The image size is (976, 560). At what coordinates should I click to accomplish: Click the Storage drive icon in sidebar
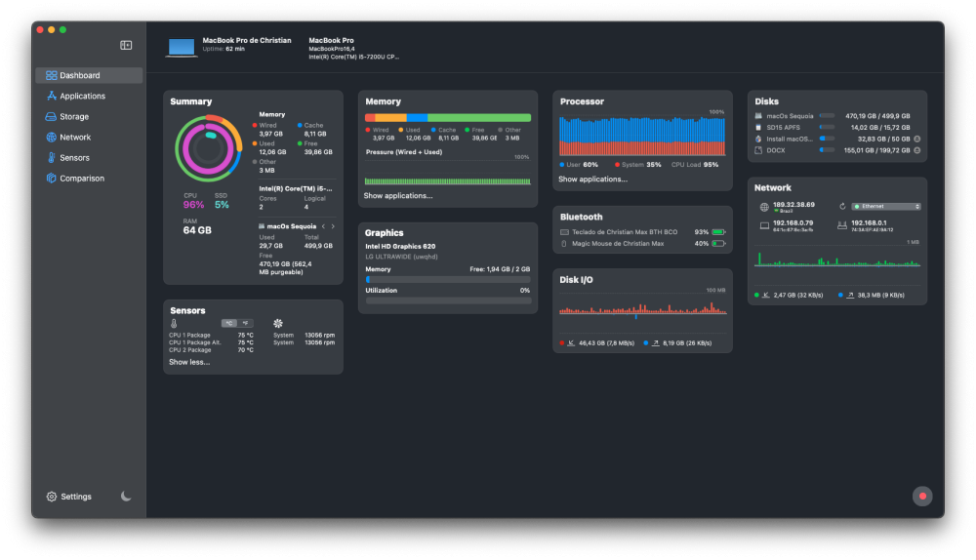click(51, 116)
